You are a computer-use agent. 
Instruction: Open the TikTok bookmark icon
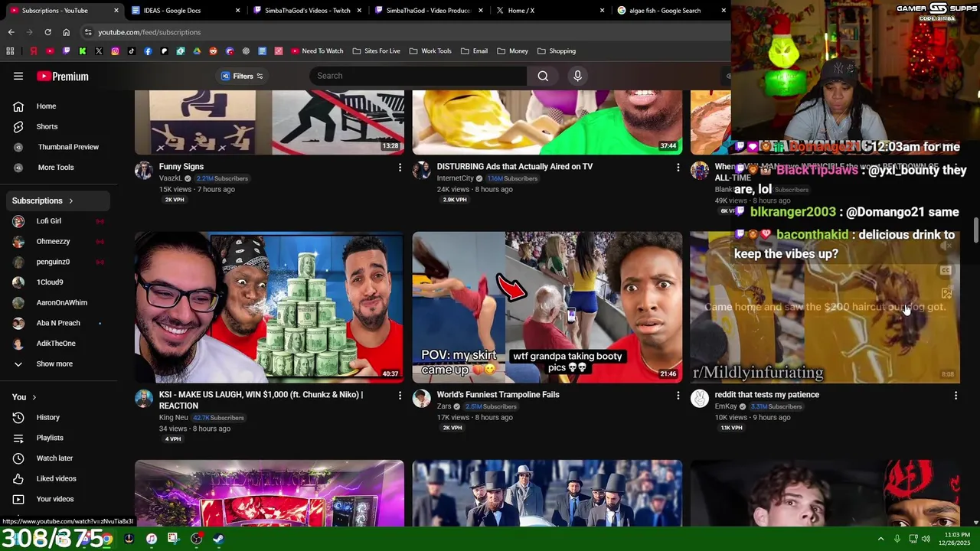click(132, 51)
